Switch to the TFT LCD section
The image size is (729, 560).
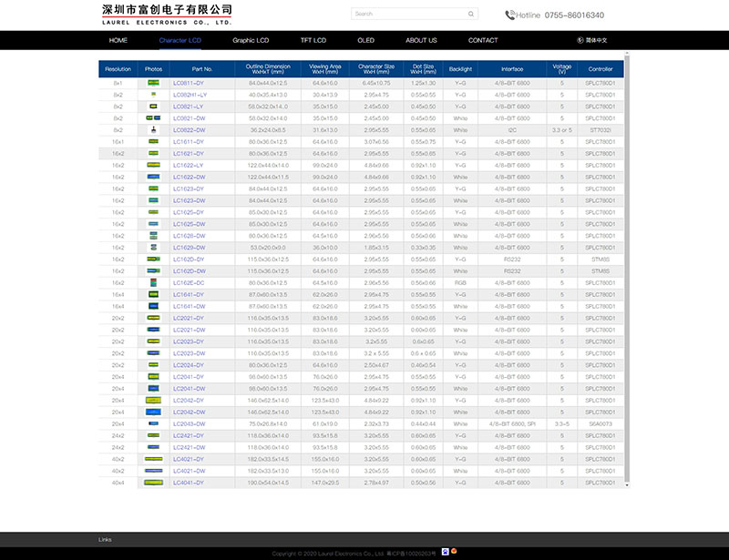tap(313, 41)
